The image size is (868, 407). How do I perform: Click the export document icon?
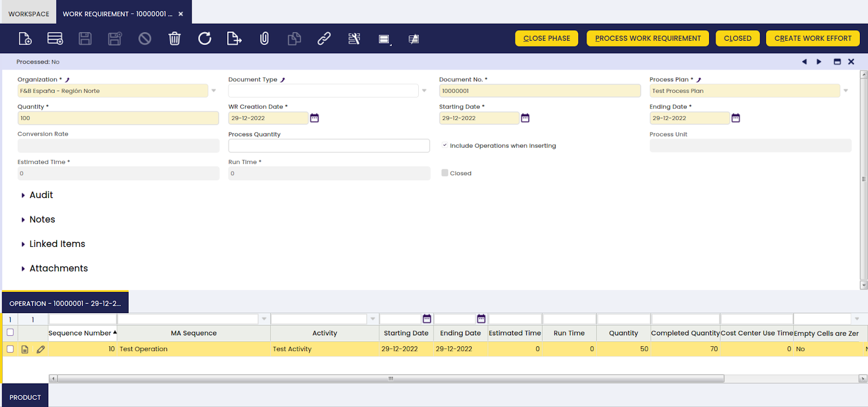(234, 39)
